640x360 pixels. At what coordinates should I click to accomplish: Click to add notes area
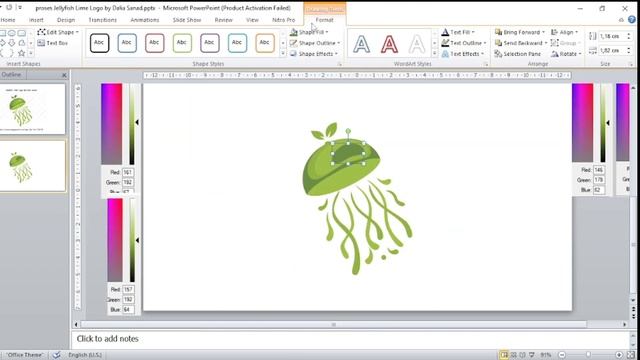[351, 339]
